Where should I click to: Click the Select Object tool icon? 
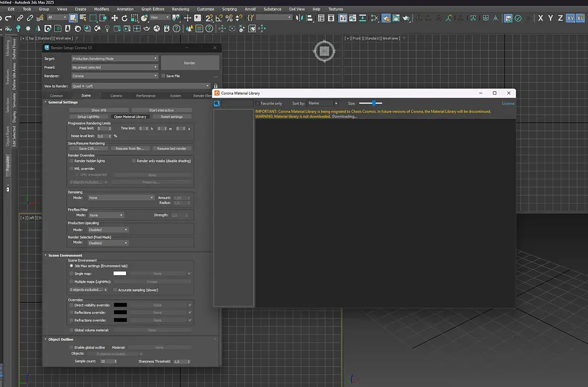(x=73, y=18)
